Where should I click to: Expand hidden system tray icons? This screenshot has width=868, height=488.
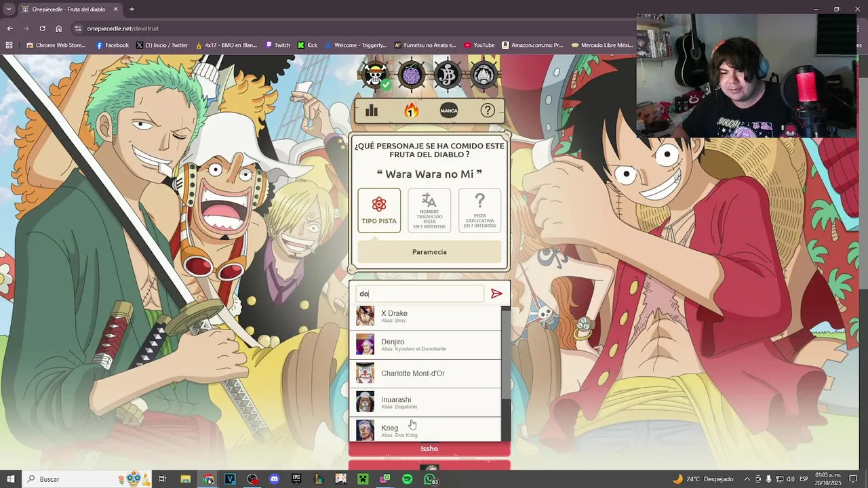[747, 479]
